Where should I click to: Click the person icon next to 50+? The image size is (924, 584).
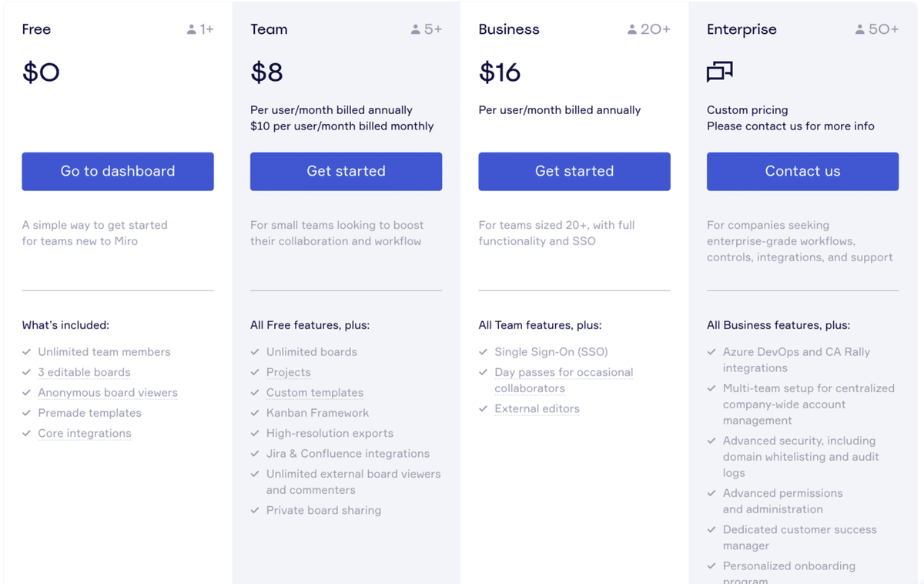click(860, 30)
